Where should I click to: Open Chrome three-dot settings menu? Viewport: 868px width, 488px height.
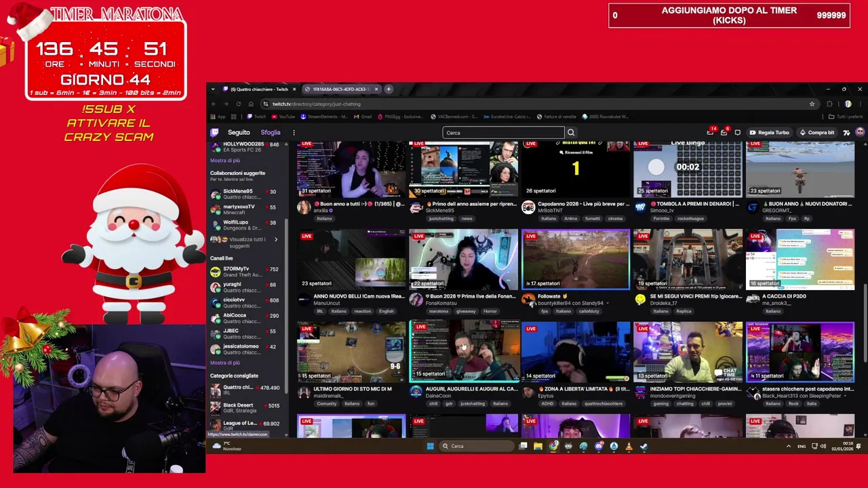860,104
